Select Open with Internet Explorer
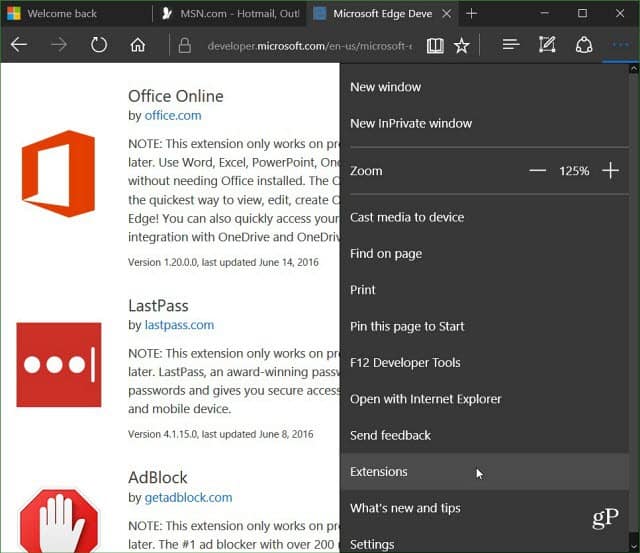The width and height of the screenshot is (640, 553). pyautogui.click(x=484, y=399)
